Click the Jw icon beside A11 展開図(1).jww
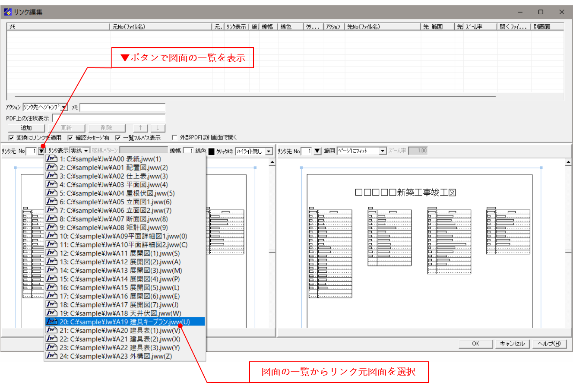 51,253
